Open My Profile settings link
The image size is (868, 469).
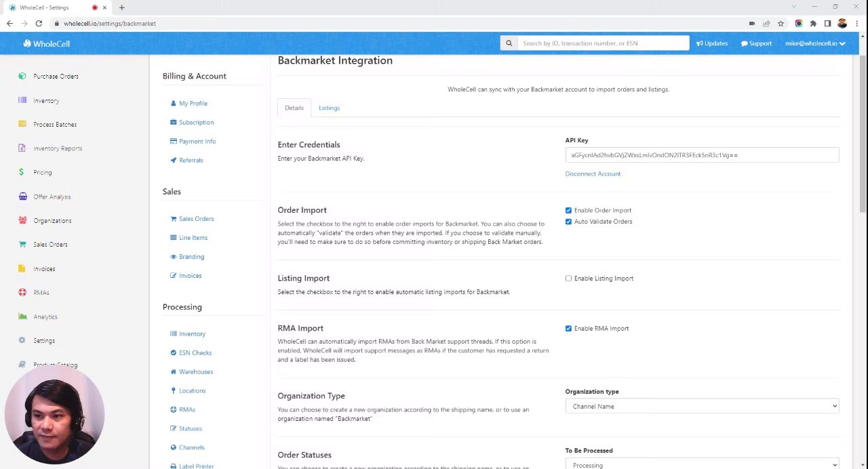[193, 103]
